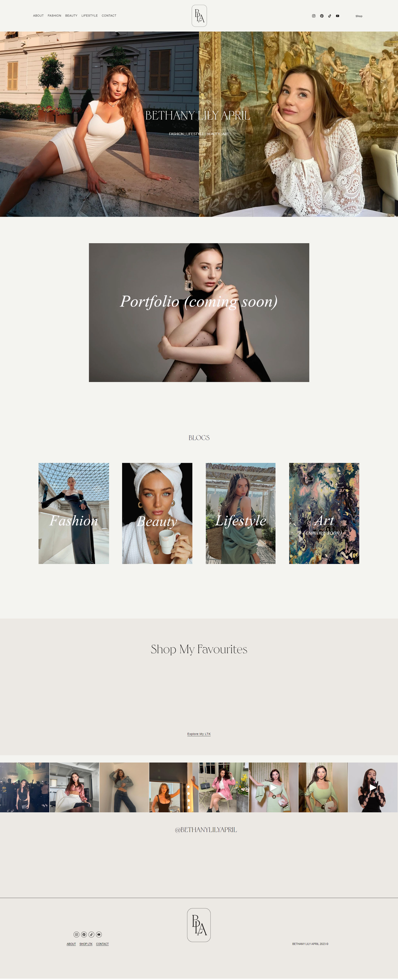Screen dimensions: 398x980
Task: Open TikTok icon in top header
Action: (x=330, y=16)
